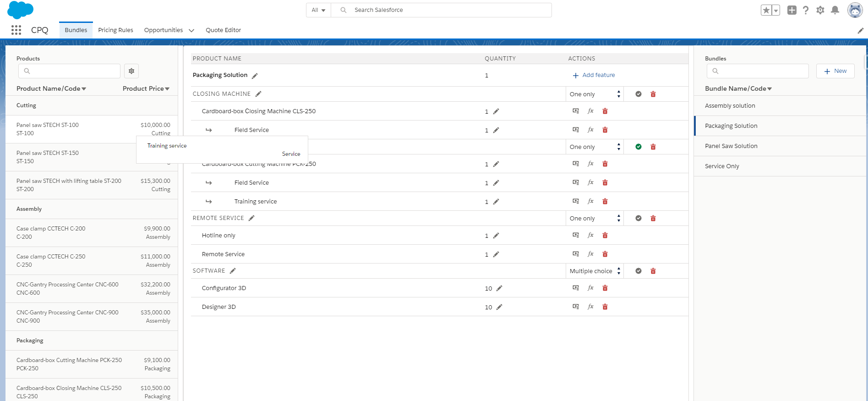Open the Setup gear icon

[x=820, y=10]
